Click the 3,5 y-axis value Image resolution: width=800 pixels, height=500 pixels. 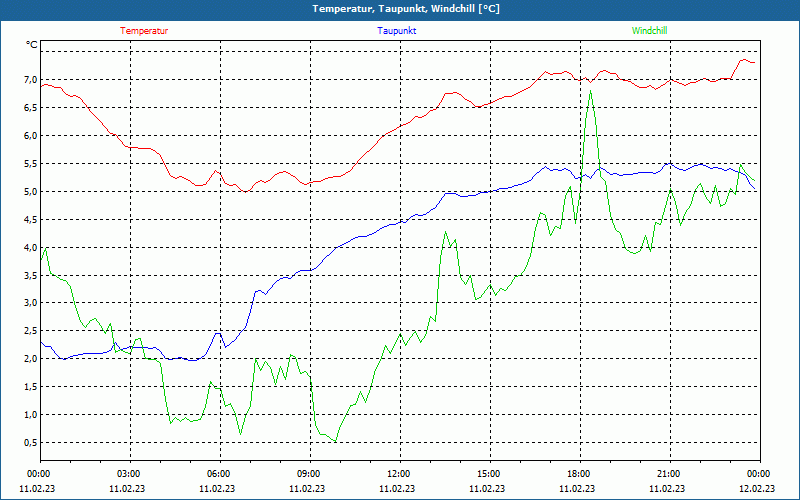tap(31, 275)
